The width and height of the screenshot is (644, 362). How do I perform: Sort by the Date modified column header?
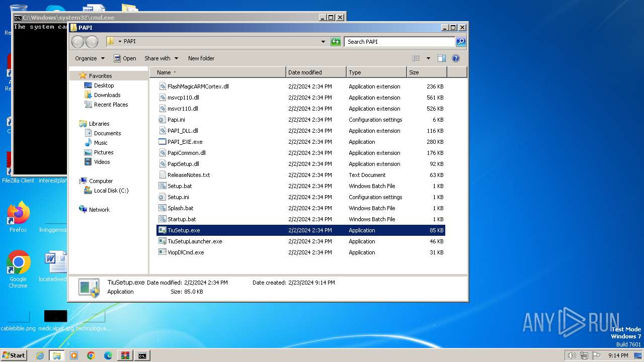click(x=316, y=72)
